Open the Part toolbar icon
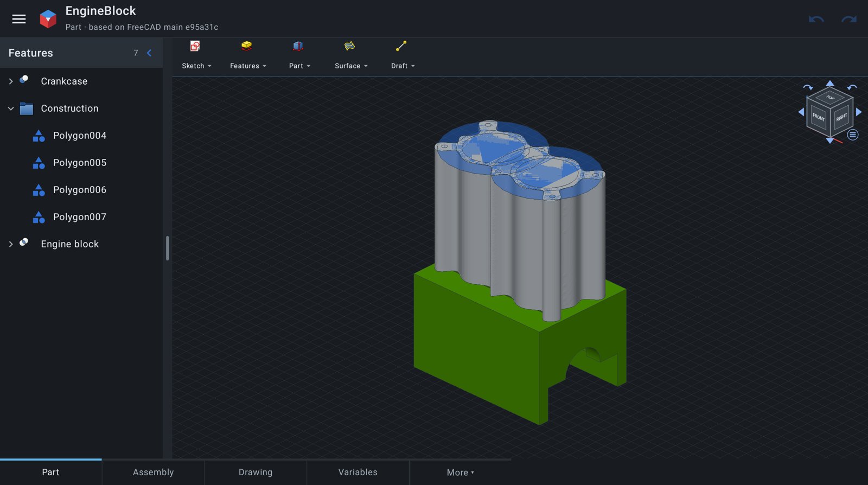This screenshot has width=868, height=485. click(298, 46)
